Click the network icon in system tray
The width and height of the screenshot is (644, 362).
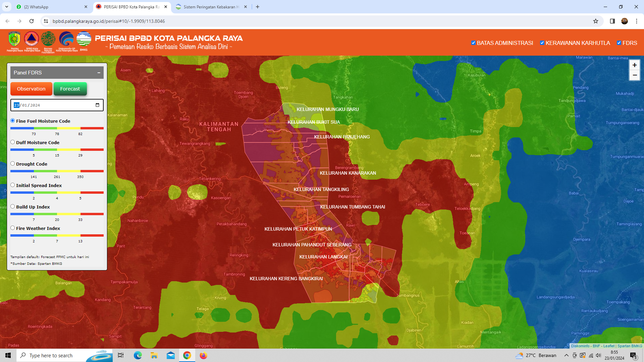click(591, 355)
